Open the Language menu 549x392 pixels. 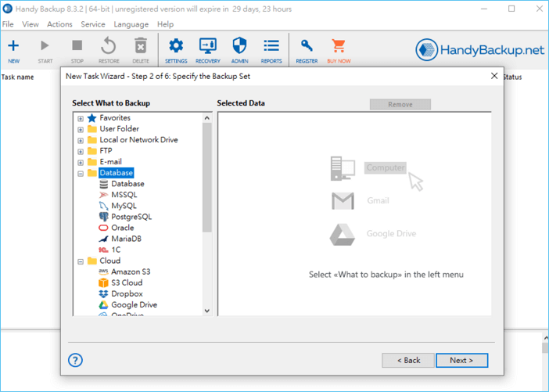tap(131, 24)
